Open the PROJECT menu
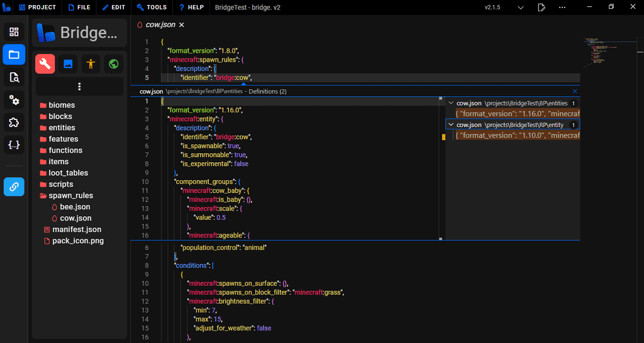The width and height of the screenshot is (644, 343). [37, 8]
